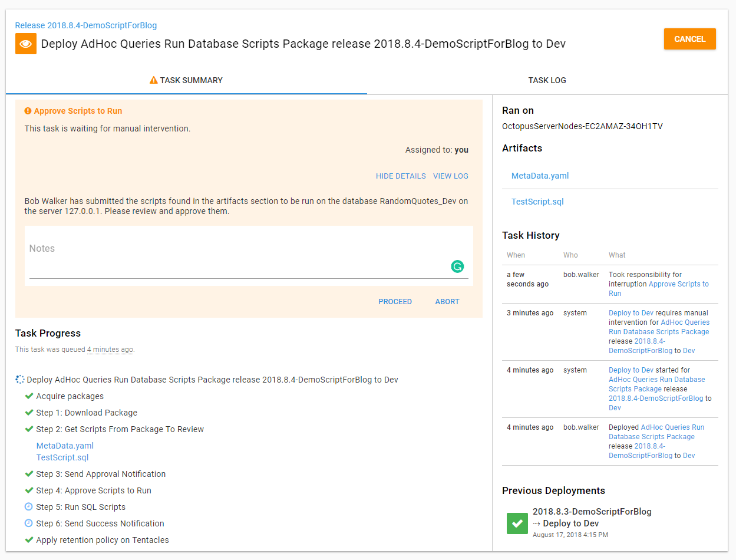Cancel the deployment with orange Cancel button
The height and width of the screenshot is (560, 736).
tap(689, 39)
